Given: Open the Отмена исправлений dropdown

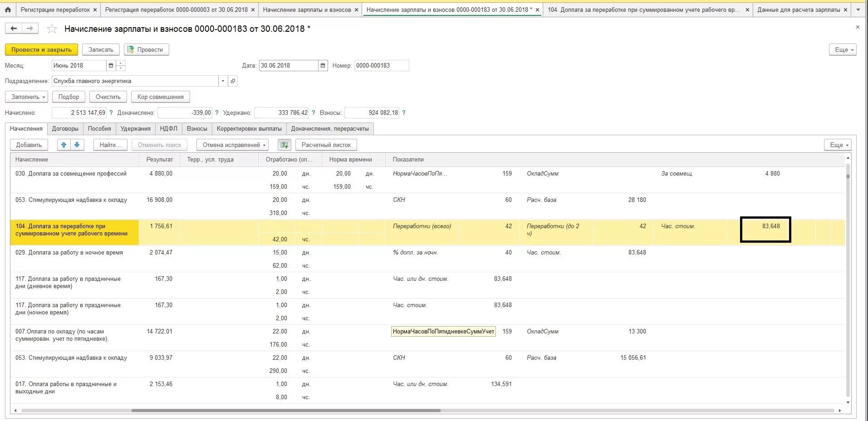Looking at the screenshot, I should coord(233,145).
